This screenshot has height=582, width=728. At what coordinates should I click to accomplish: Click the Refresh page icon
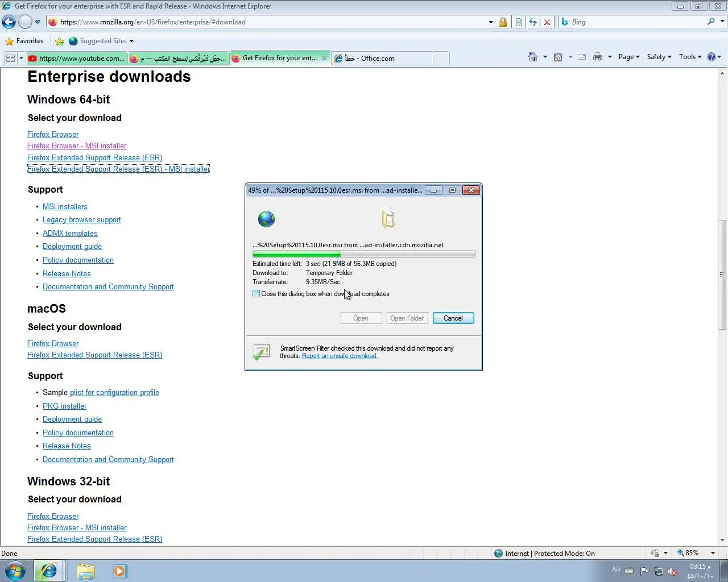coord(533,22)
